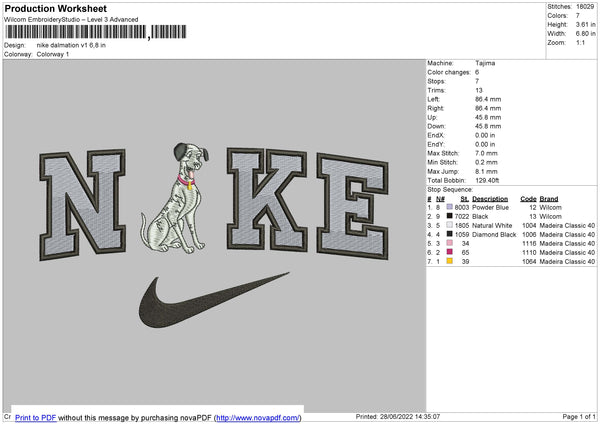Click the Max Stitch value 7.0 mm
600x424 pixels.
pyautogui.click(x=486, y=153)
